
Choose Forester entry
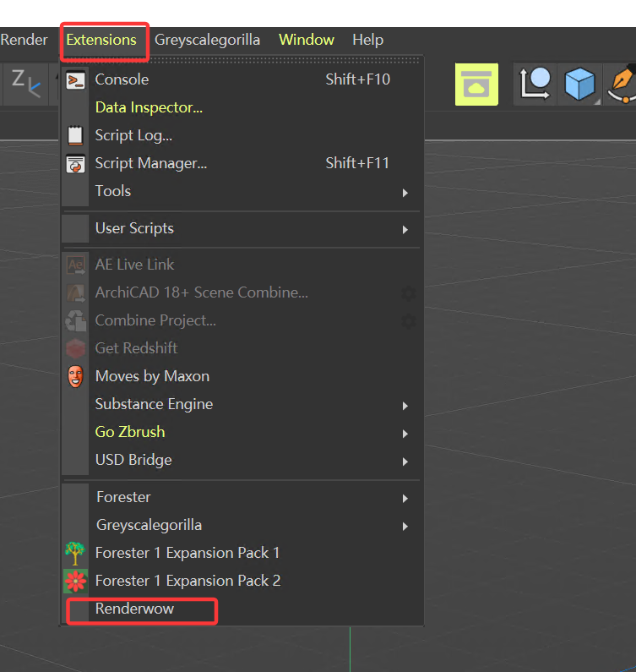coord(242,497)
